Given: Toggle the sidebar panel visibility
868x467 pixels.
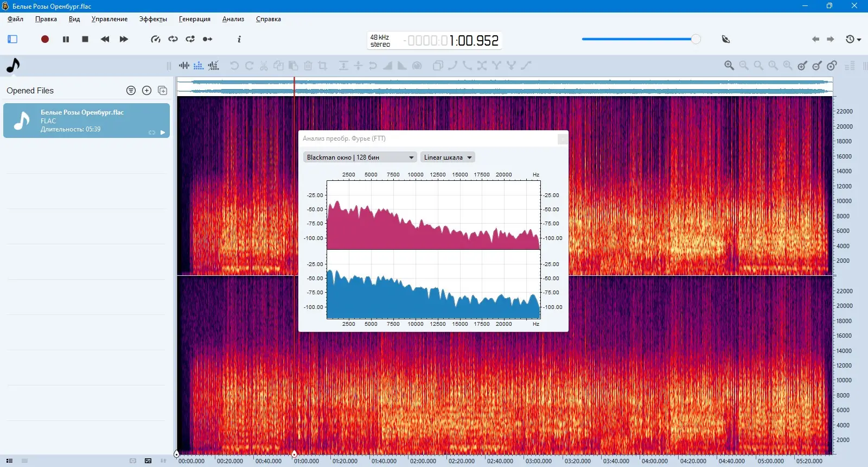Looking at the screenshot, I should pyautogui.click(x=12, y=39).
